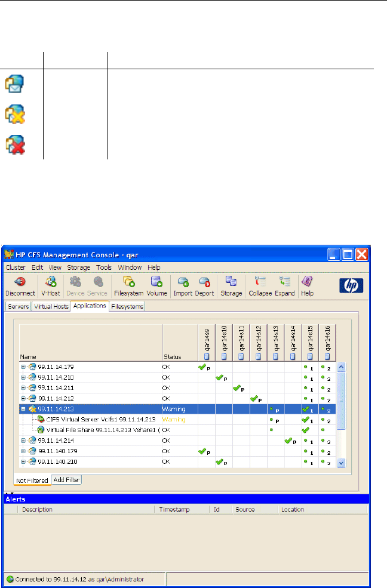Screen dimensions: 387x588
Task: Open the Cluster menu
Action: (x=16, y=267)
